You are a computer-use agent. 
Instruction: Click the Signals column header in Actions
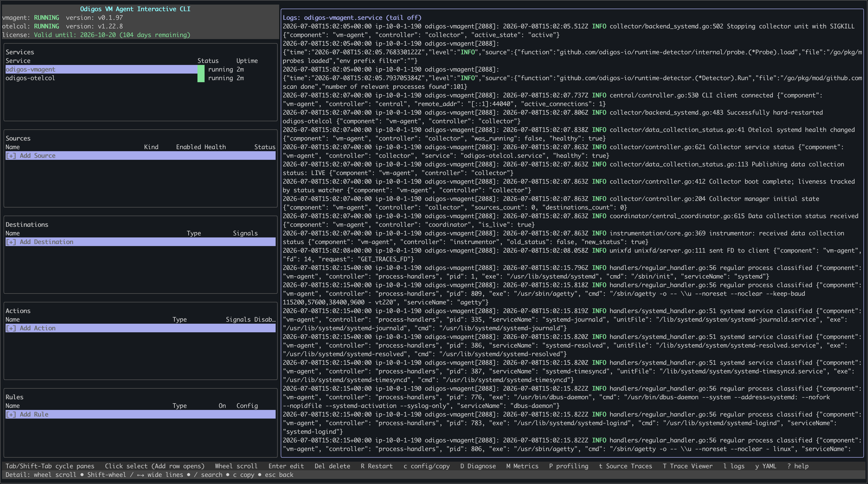[238, 320]
